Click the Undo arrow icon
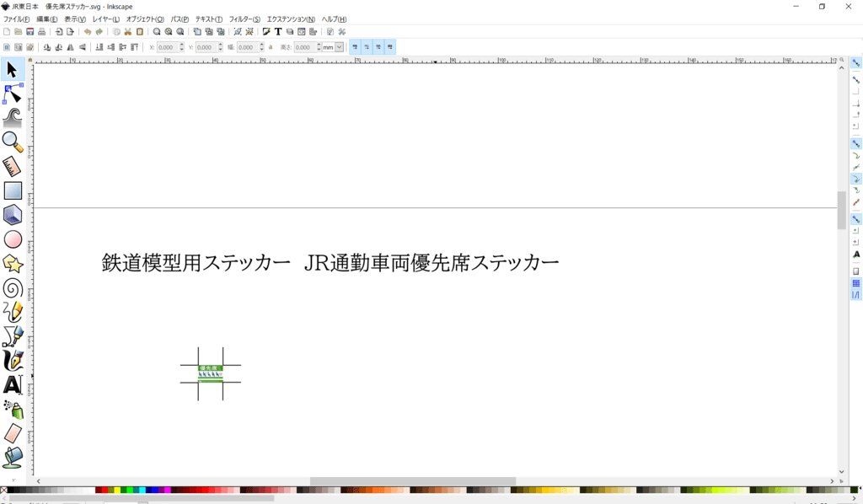Viewport: 863px width, 504px height. click(87, 32)
